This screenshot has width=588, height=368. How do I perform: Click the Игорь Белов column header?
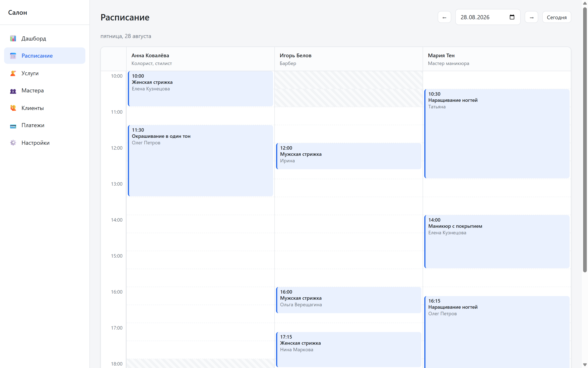(349, 59)
